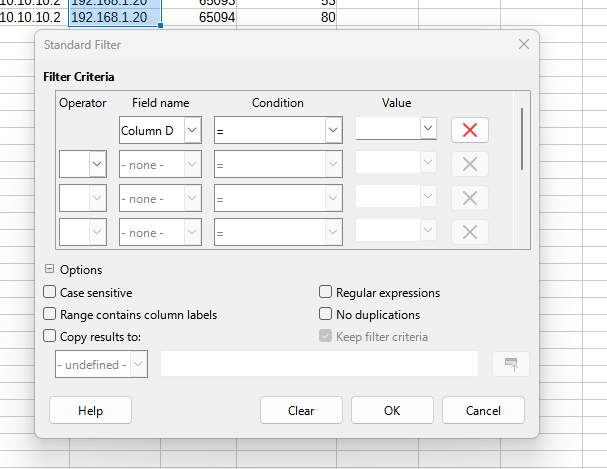This screenshot has height=469, width=607.
Task: Select cell containing 192.168.1.20
Action: [114, 18]
